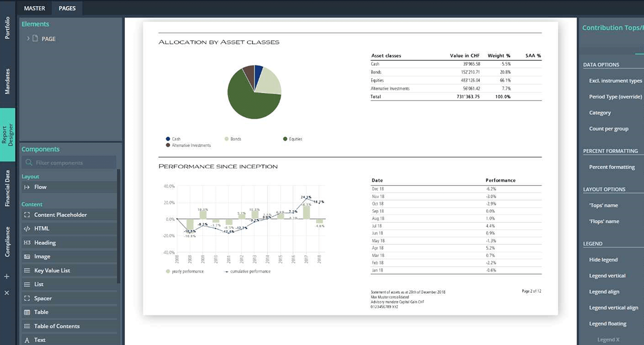Select the Flow component
The height and width of the screenshot is (345, 644).
pos(68,187)
